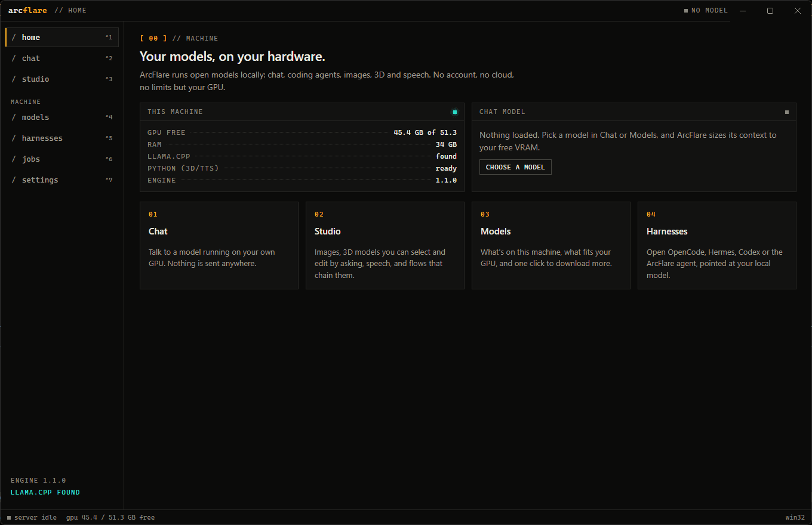Screen dimensions: 812x525
Task: Click the 'Your models, on your hardware.' heading
Action: pos(232,57)
